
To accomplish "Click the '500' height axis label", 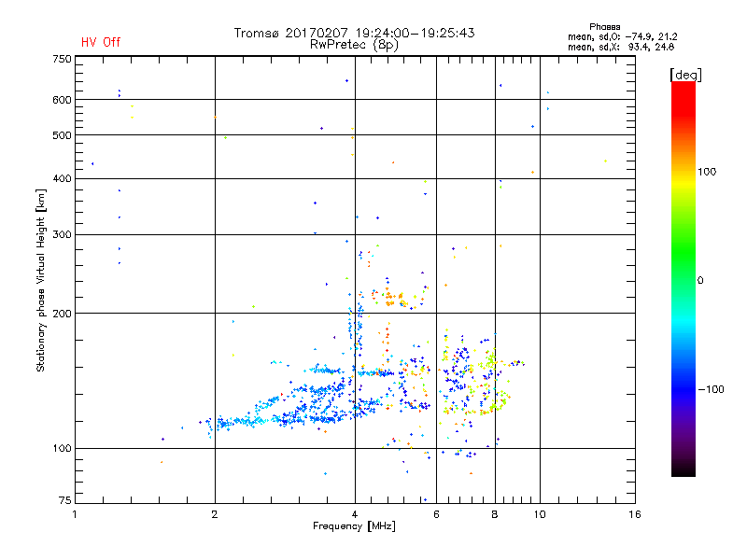I will point(62,135).
